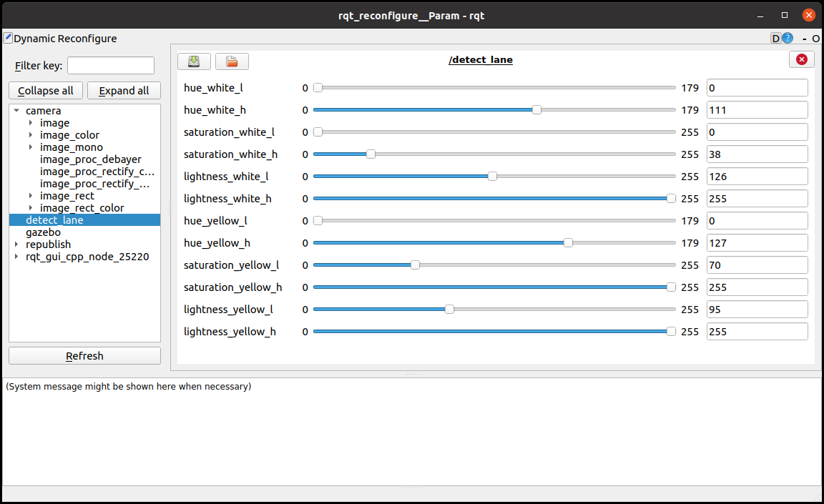Collapse the camera tree node
This screenshot has width=824, height=504.
point(16,111)
